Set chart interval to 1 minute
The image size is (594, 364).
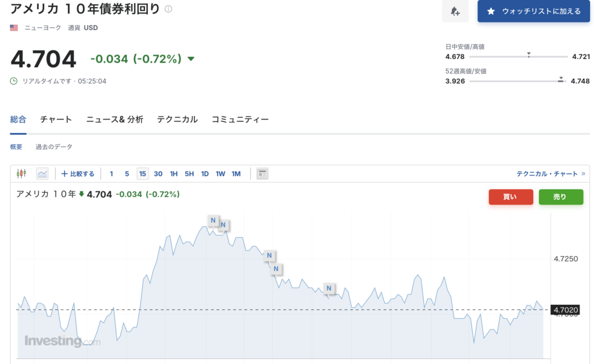(x=111, y=174)
